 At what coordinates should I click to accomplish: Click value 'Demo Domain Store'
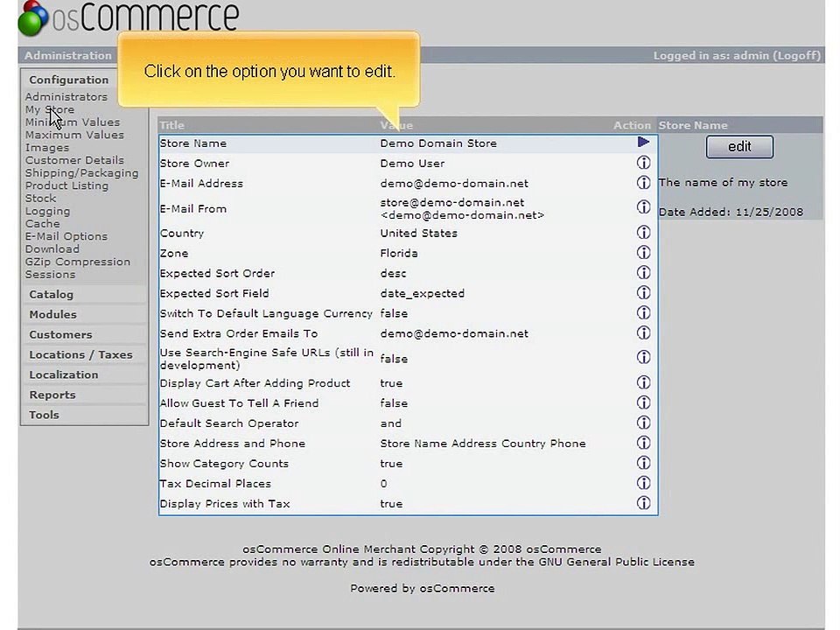pyautogui.click(x=438, y=143)
